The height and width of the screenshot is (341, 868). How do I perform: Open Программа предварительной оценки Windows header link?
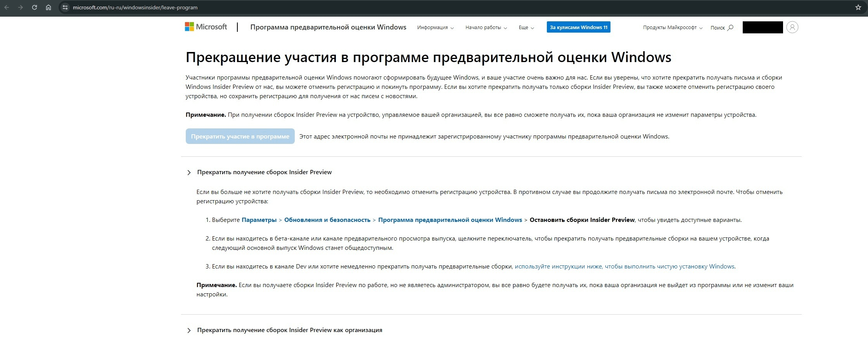[x=328, y=27]
